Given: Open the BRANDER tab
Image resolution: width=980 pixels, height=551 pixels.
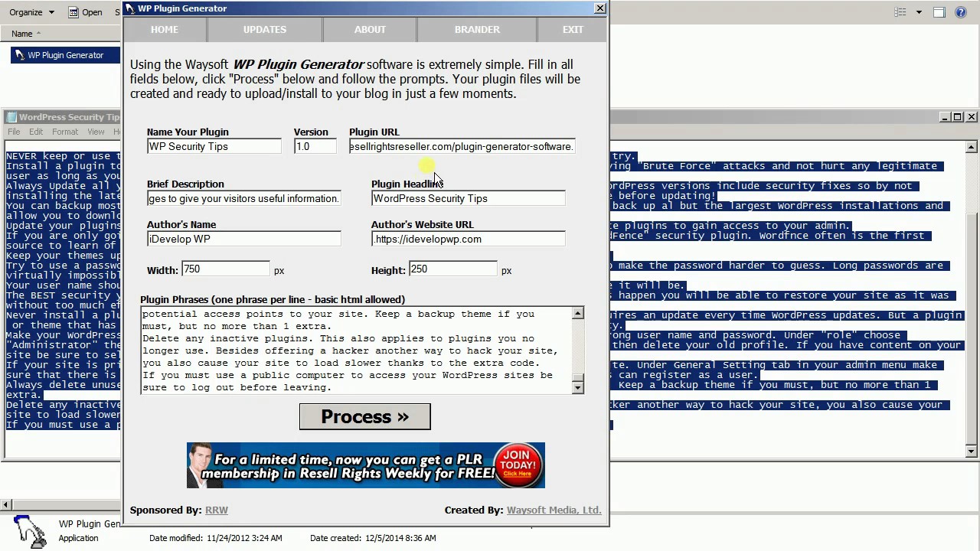Looking at the screenshot, I should click(x=477, y=29).
